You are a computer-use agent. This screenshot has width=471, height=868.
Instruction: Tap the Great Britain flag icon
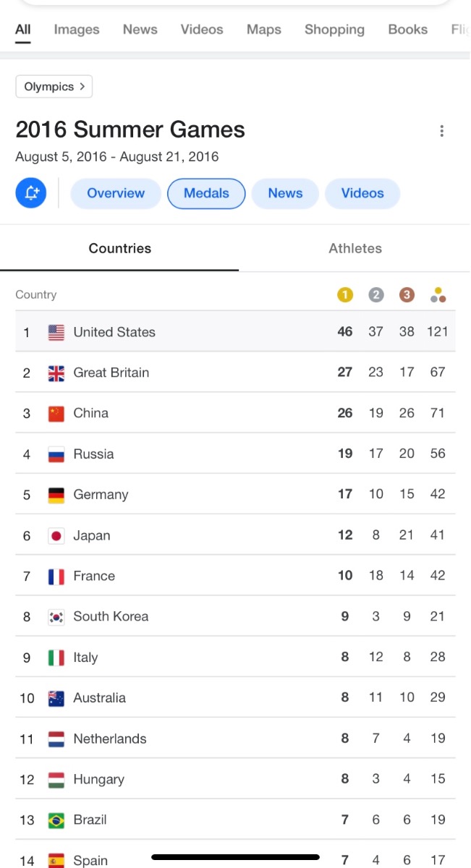click(56, 373)
